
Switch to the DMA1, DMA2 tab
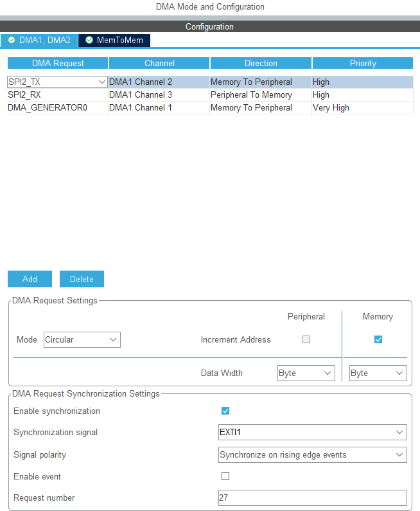point(39,40)
